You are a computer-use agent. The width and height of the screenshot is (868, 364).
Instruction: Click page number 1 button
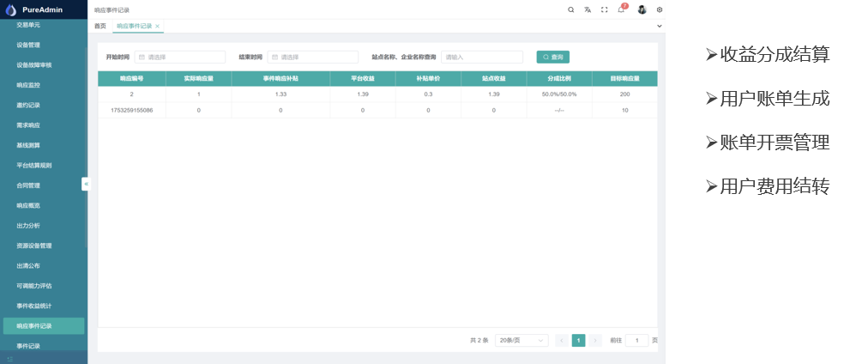point(578,340)
